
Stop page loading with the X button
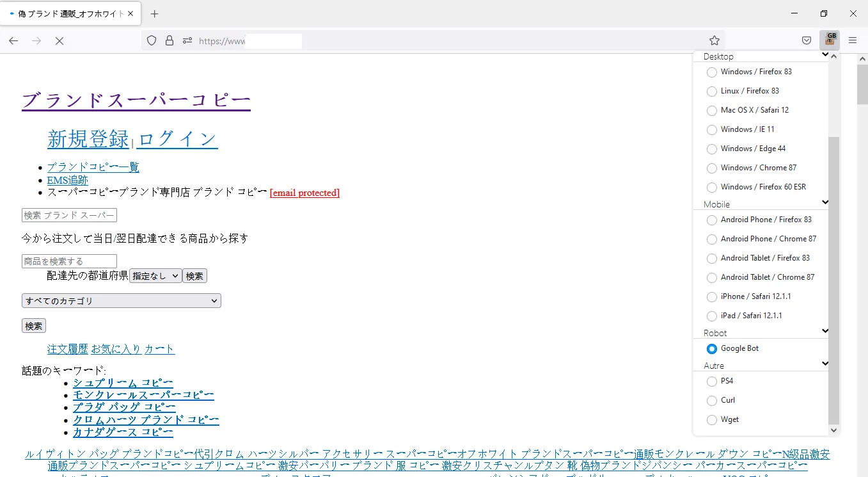coord(59,40)
